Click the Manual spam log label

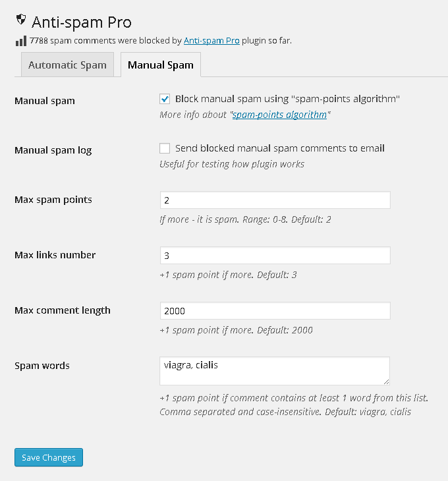[53, 150]
